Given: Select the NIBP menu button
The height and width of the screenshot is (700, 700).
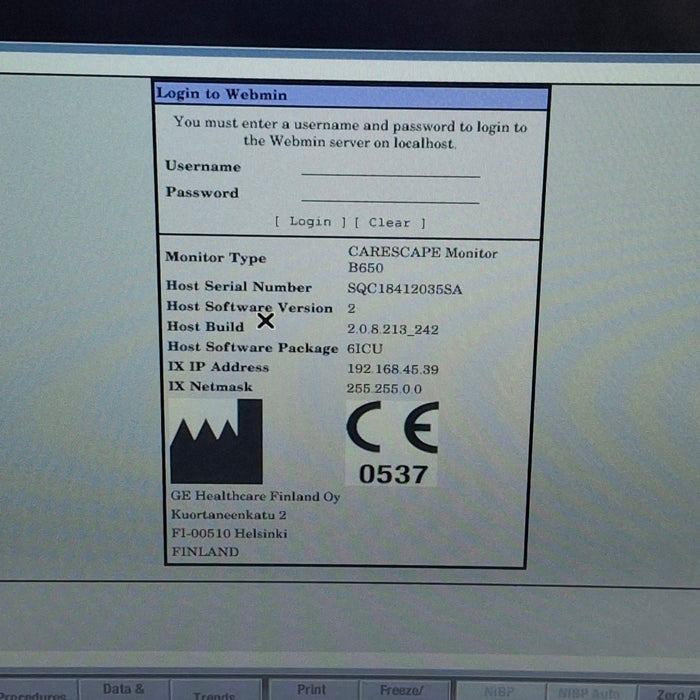Looking at the screenshot, I should click(x=499, y=691).
